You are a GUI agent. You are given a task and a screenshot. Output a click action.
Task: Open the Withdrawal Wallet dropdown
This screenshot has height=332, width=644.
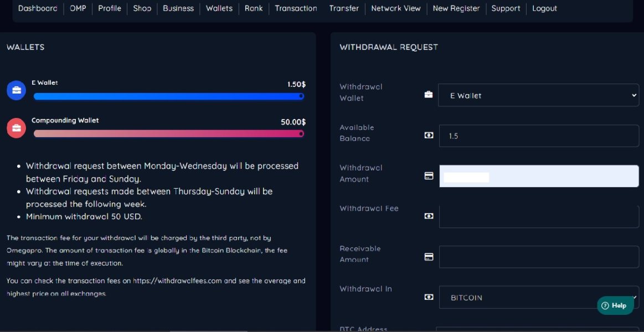538,95
